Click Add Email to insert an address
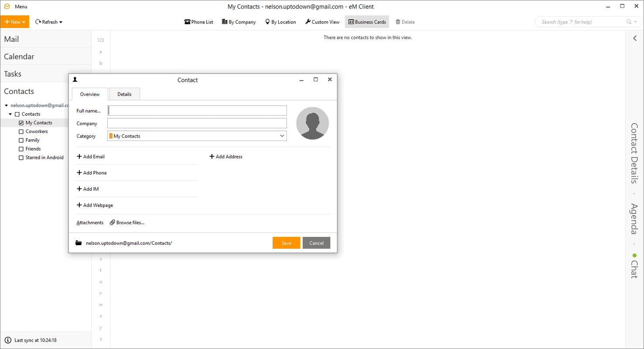 coord(91,156)
